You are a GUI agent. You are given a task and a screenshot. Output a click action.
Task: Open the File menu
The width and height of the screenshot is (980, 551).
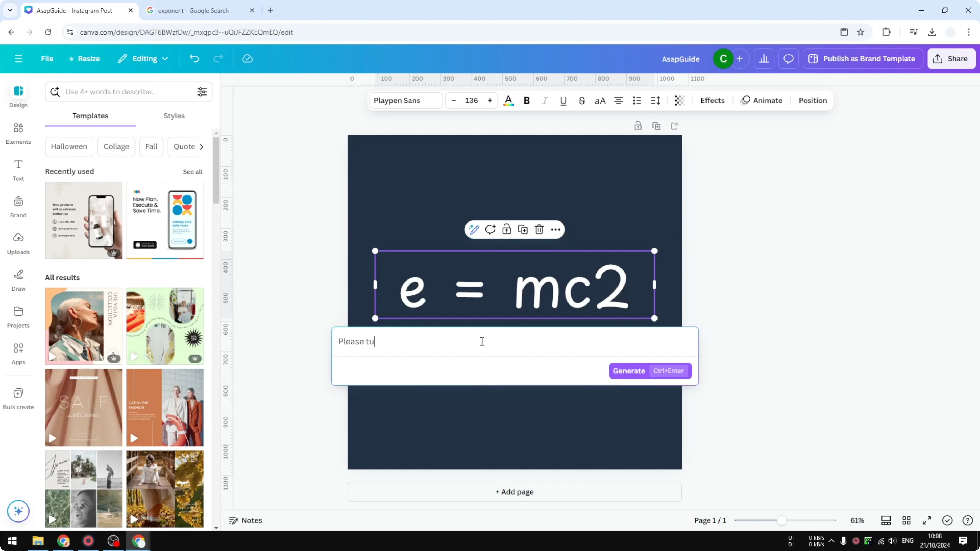[47, 58]
